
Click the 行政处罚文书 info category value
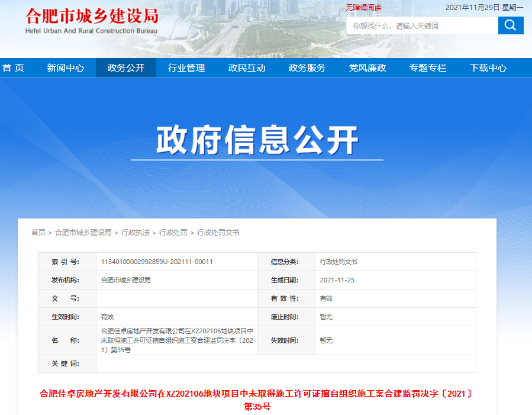(338, 262)
